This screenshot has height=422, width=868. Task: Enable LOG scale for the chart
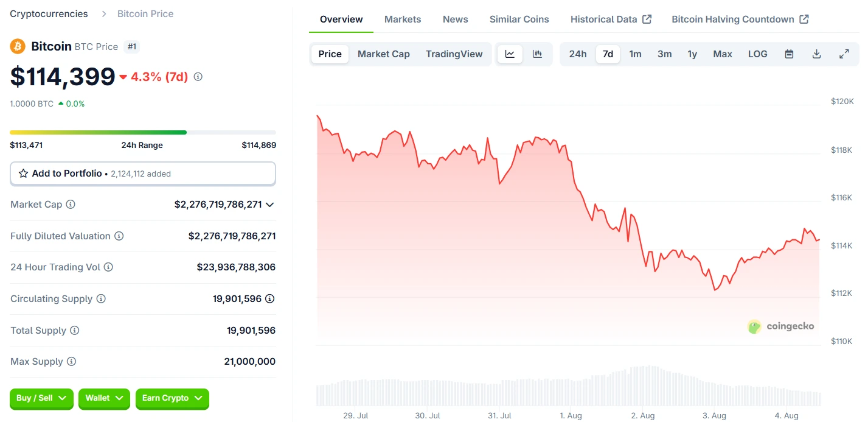[757, 54]
